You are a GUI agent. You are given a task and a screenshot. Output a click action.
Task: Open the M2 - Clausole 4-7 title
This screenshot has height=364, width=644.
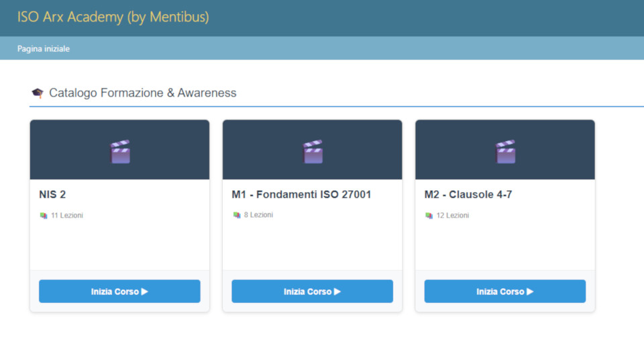pyautogui.click(x=468, y=195)
